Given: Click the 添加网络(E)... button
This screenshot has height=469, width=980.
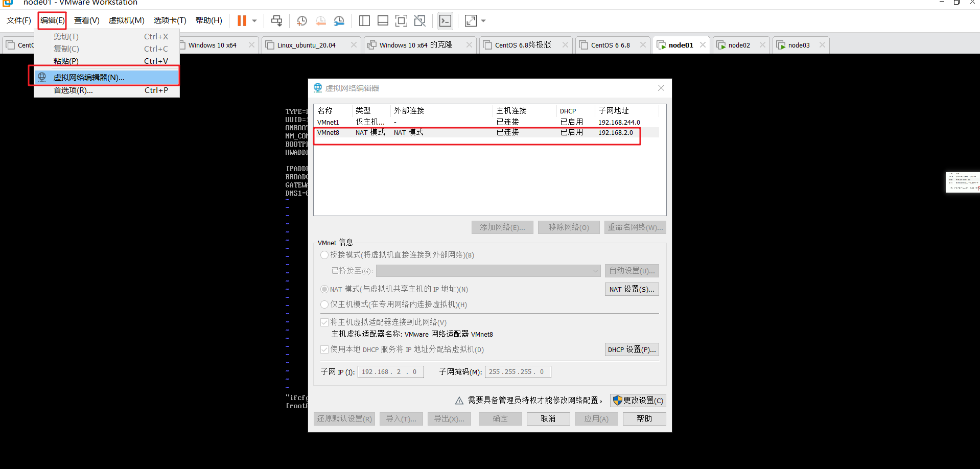Looking at the screenshot, I should [x=502, y=227].
